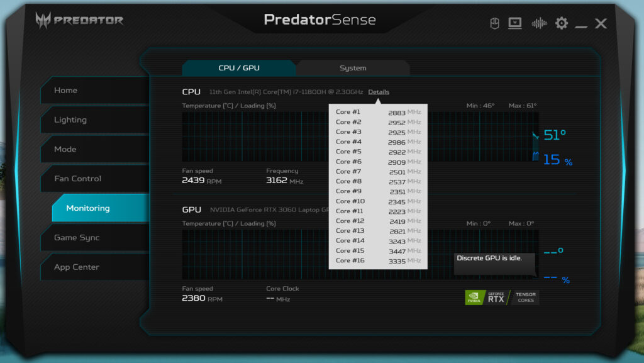
Task: Click the 11th Gen Intel Core processor name
Action: tap(286, 92)
